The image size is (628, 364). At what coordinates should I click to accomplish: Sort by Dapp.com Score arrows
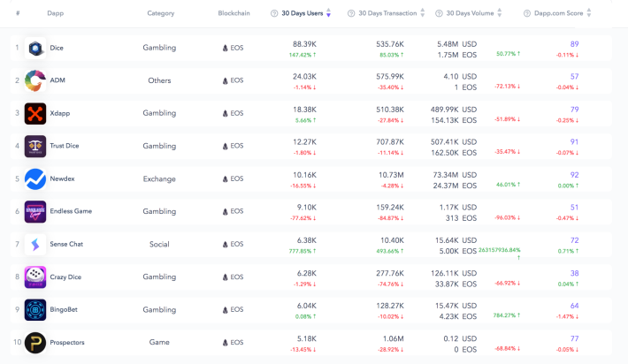pos(589,12)
